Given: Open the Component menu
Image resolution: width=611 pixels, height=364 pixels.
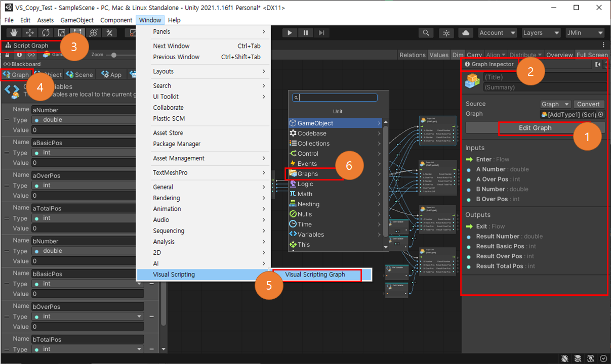Looking at the screenshot, I should click(116, 20).
